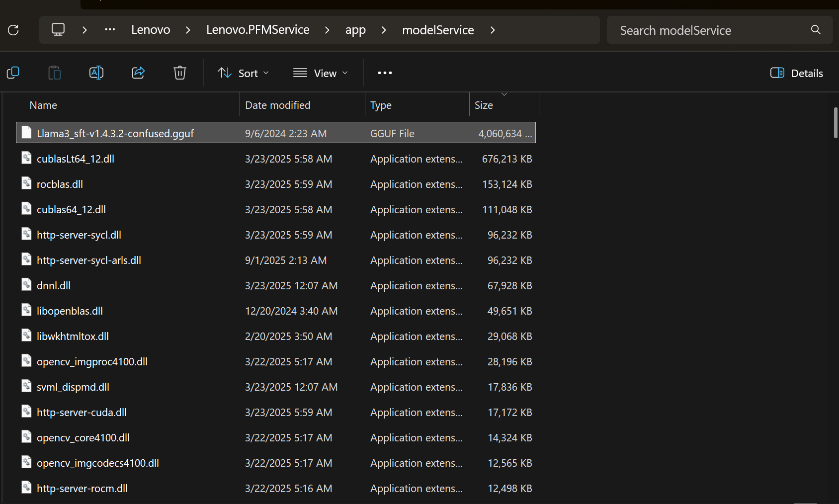The image size is (839, 504).
Task: Click the size 67,928 KB
Action: tap(509, 285)
